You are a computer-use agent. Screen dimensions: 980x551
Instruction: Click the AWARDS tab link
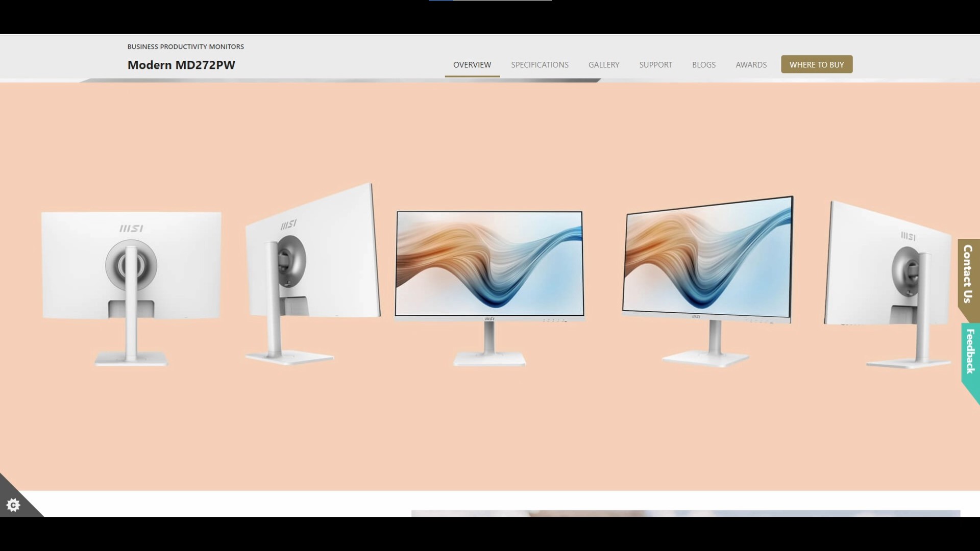[x=751, y=65]
